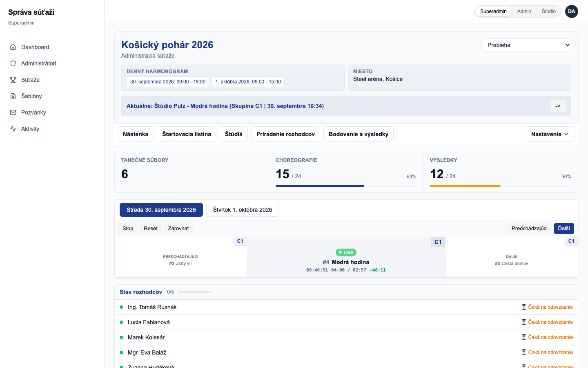Select Streda 30. septembra 2026 day
Image resolution: width=588 pixels, height=368 pixels.
pyautogui.click(x=161, y=210)
